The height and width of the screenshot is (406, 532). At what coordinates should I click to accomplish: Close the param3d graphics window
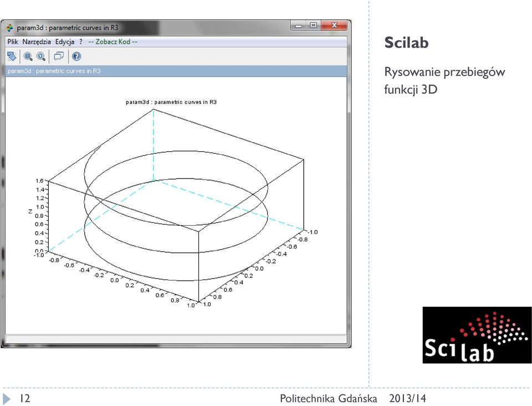point(334,26)
